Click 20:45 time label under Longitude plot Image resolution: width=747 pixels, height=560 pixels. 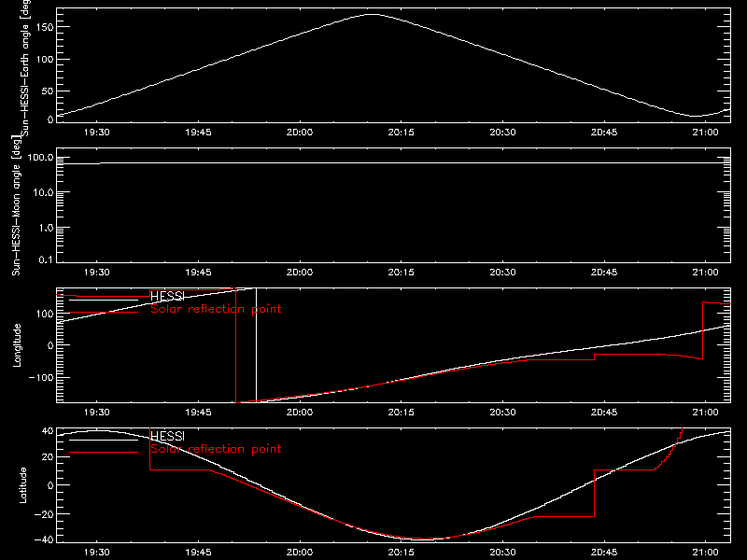pyautogui.click(x=604, y=413)
